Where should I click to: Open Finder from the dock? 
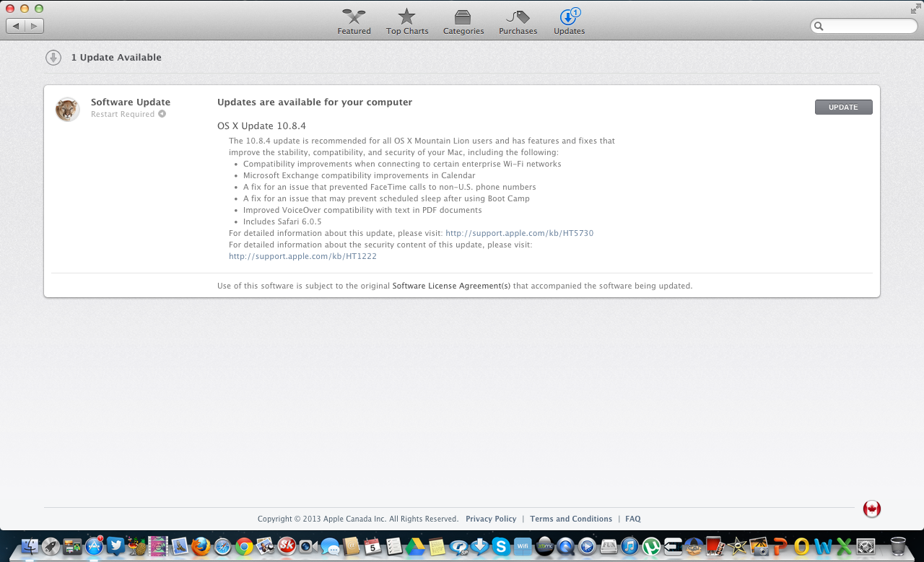click(x=30, y=546)
